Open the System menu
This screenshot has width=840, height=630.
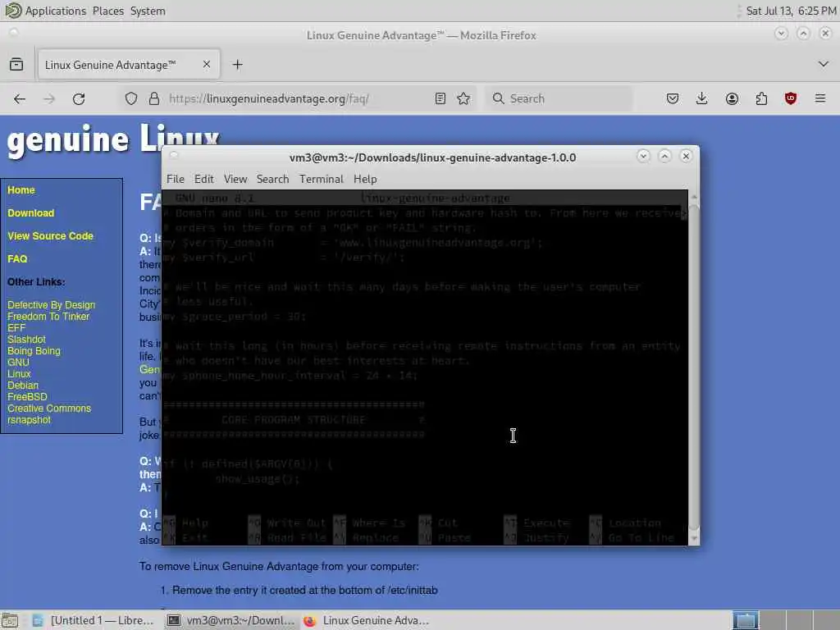[x=148, y=11]
